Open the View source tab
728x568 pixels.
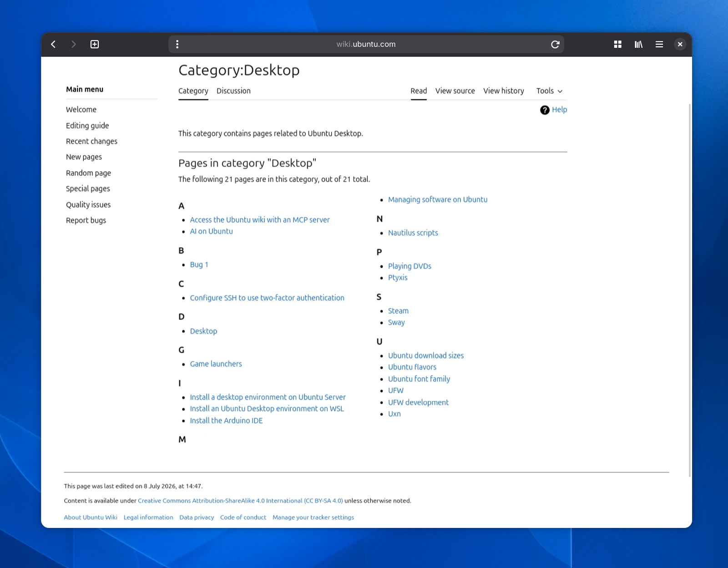click(x=455, y=91)
